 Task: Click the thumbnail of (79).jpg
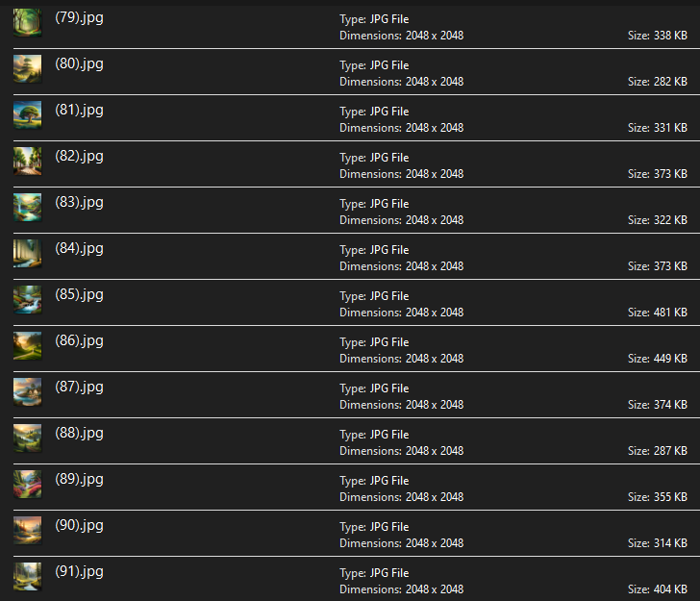pyautogui.click(x=27, y=23)
